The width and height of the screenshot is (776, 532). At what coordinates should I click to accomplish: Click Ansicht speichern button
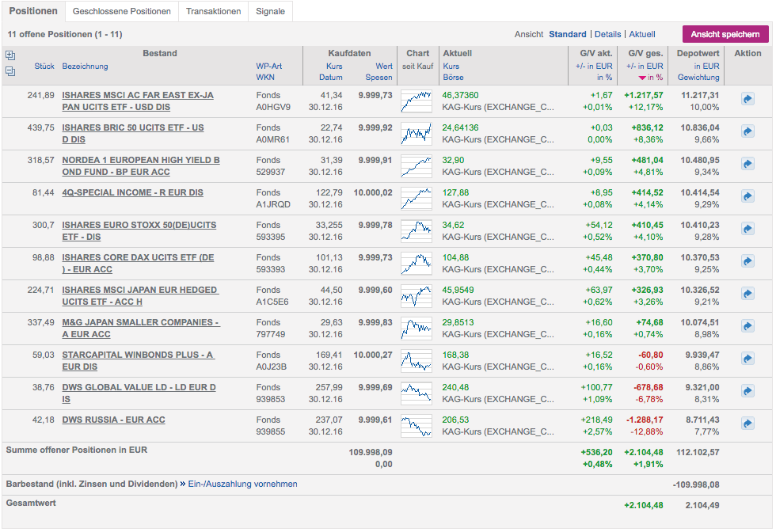coord(725,34)
